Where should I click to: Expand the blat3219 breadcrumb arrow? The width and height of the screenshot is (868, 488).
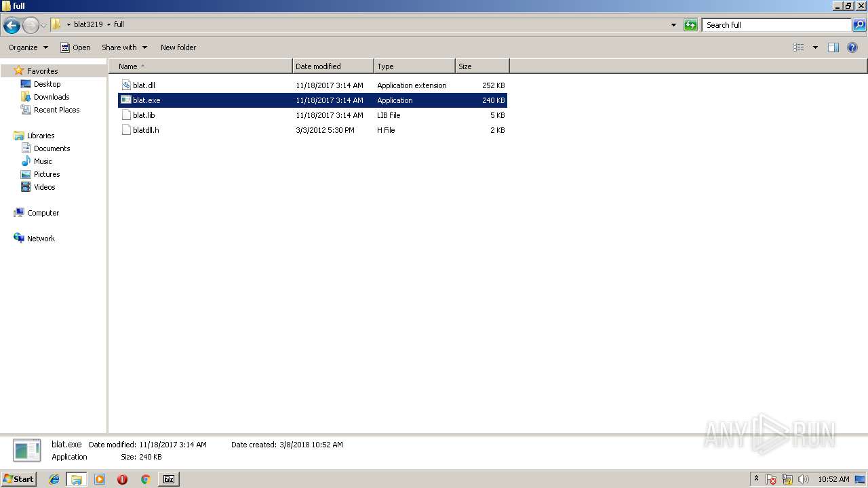click(108, 24)
